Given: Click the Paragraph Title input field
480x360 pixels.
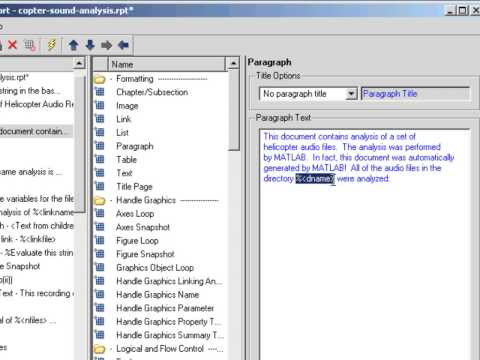Looking at the screenshot, I should [415, 94].
